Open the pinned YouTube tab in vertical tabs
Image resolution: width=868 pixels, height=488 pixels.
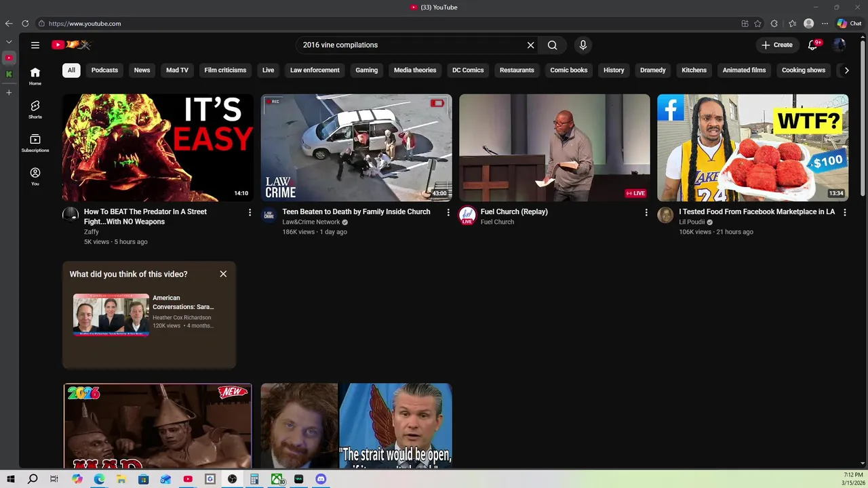9,58
